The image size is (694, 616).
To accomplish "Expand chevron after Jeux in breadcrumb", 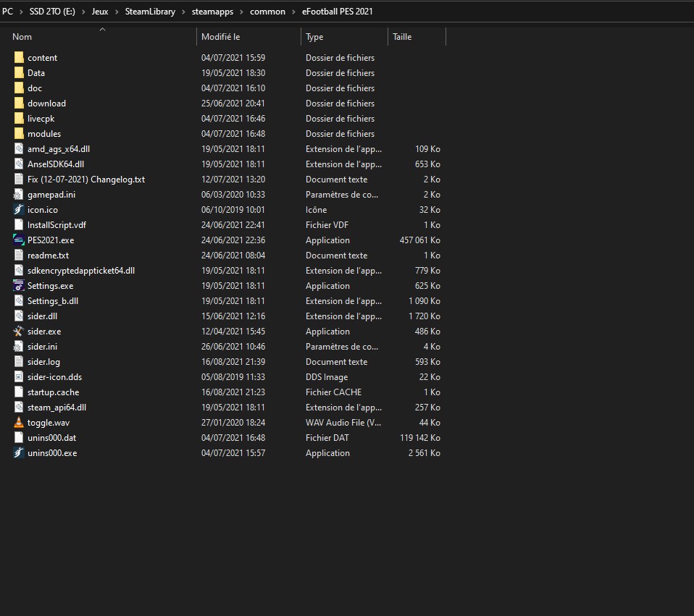I will [117, 12].
